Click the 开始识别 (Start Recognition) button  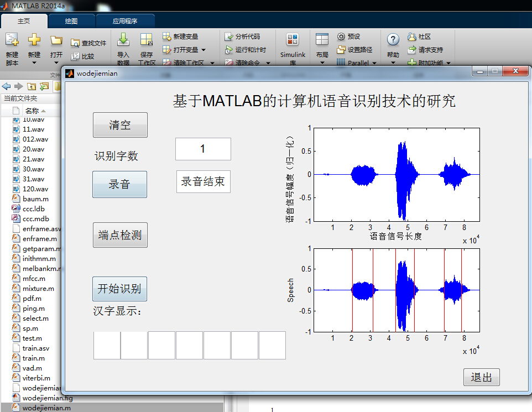coord(120,289)
